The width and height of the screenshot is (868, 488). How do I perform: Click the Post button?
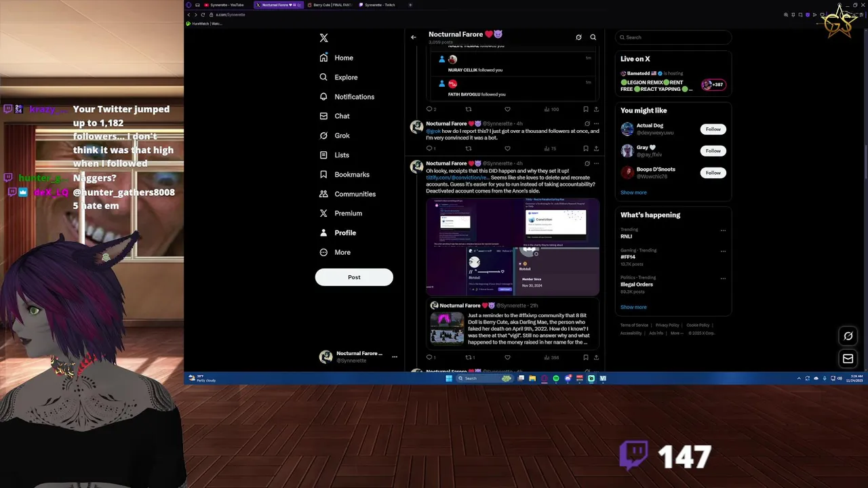point(354,277)
